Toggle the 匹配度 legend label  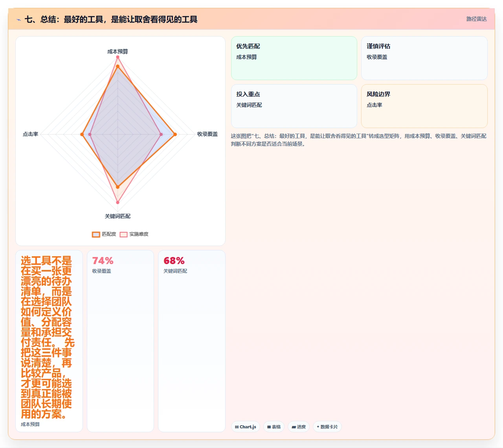click(109, 234)
